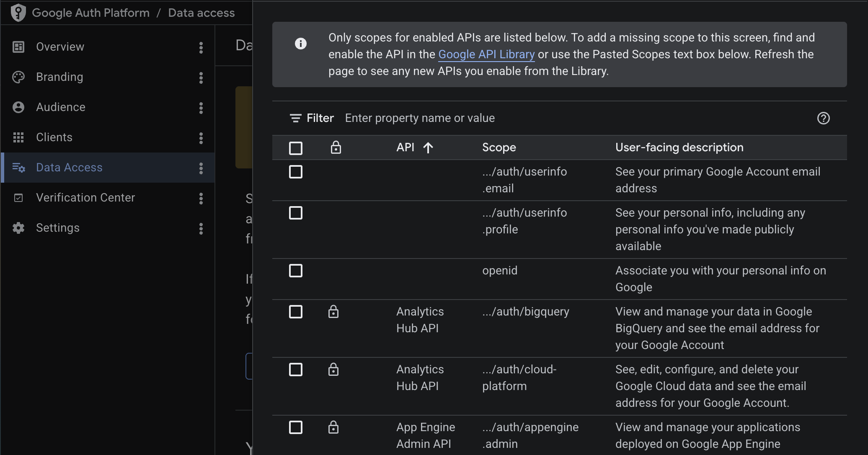Image resolution: width=868 pixels, height=455 pixels.
Task: Check the .../auth/bigquery scope checkbox
Action: click(x=296, y=312)
